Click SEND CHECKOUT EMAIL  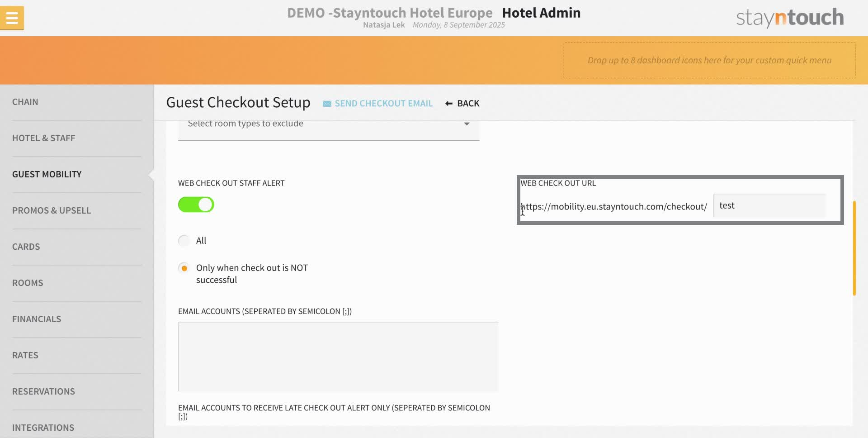pos(384,103)
